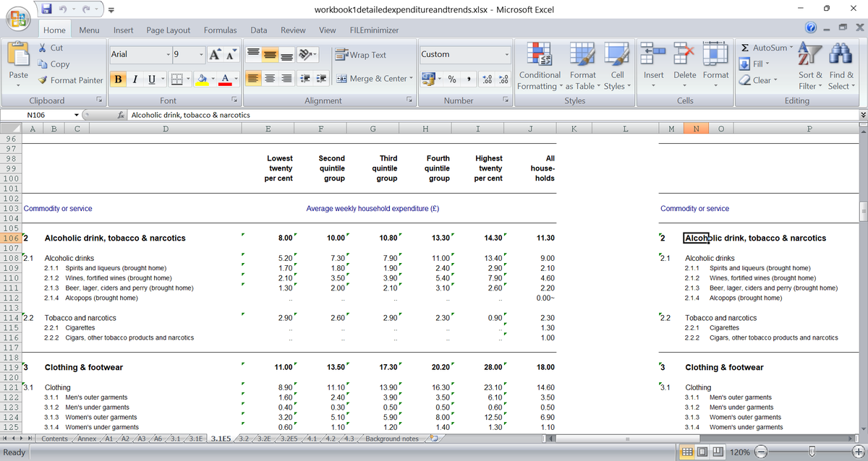Toggle Bold formatting
This screenshot has height=461, width=868.
pos(118,79)
